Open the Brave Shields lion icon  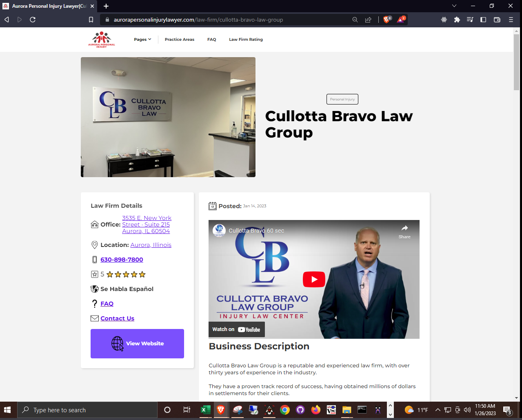(387, 19)
